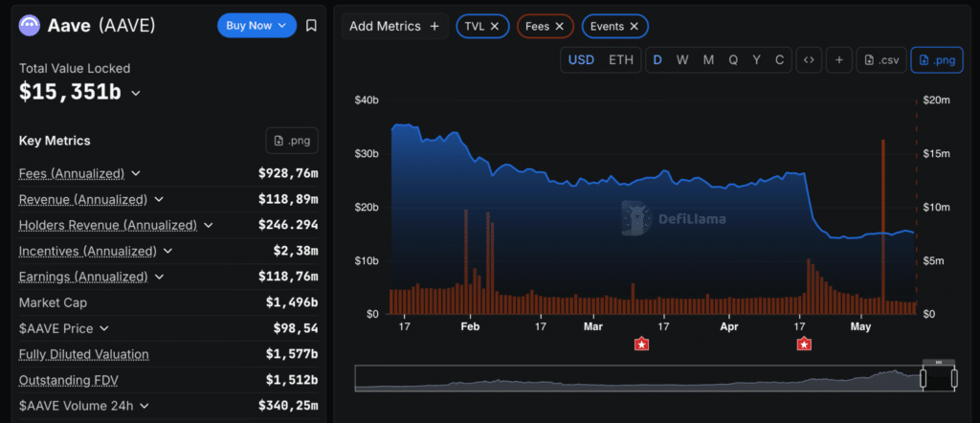Click the Aave protocol logo icon

pyautogui.click(x=30, y=26)
